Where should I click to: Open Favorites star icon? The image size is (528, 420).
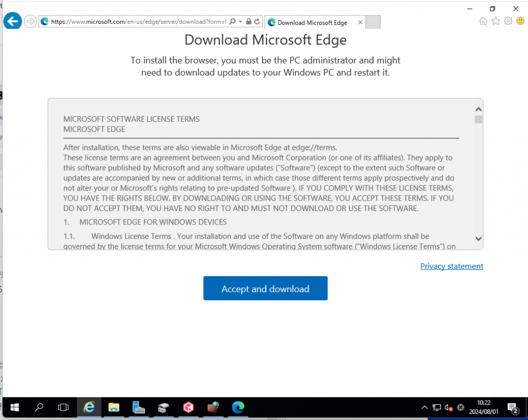click(x=496, y=21)
